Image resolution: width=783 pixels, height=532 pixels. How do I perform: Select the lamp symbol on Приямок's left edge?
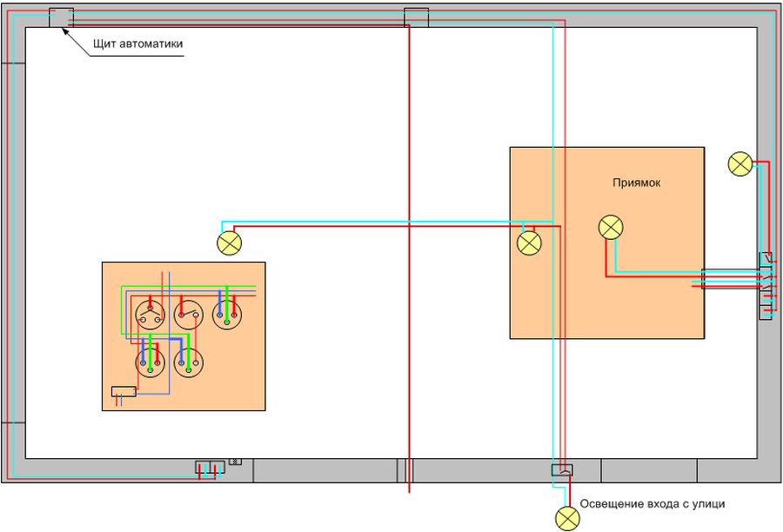pyautogui.click(x=529, y=243)
